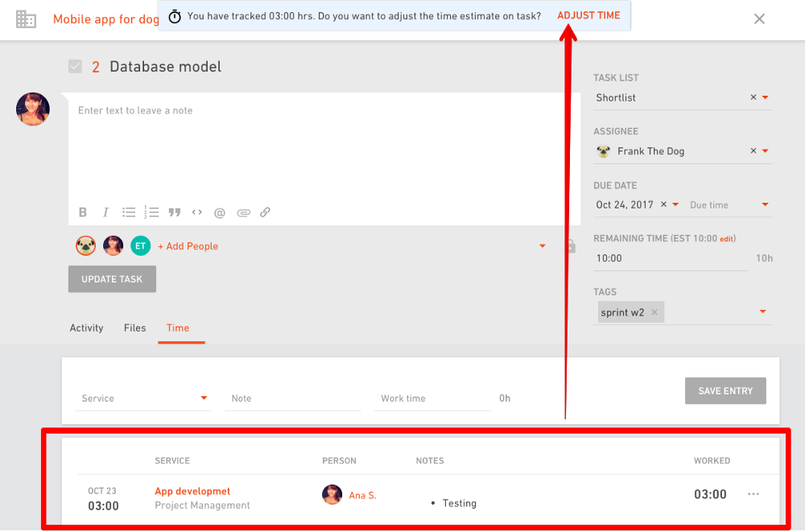
Task: Mention a person with @ icon
Action: [220, 212]
